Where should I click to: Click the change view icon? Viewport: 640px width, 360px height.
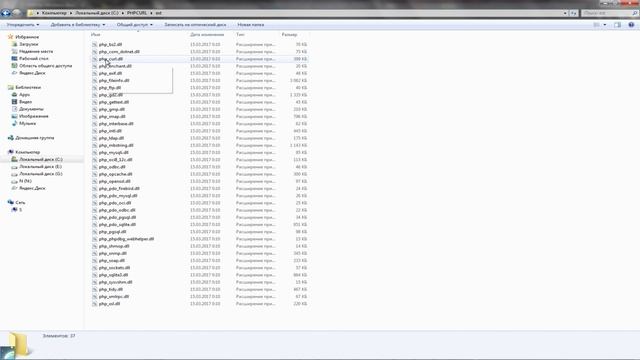(597, 25)
